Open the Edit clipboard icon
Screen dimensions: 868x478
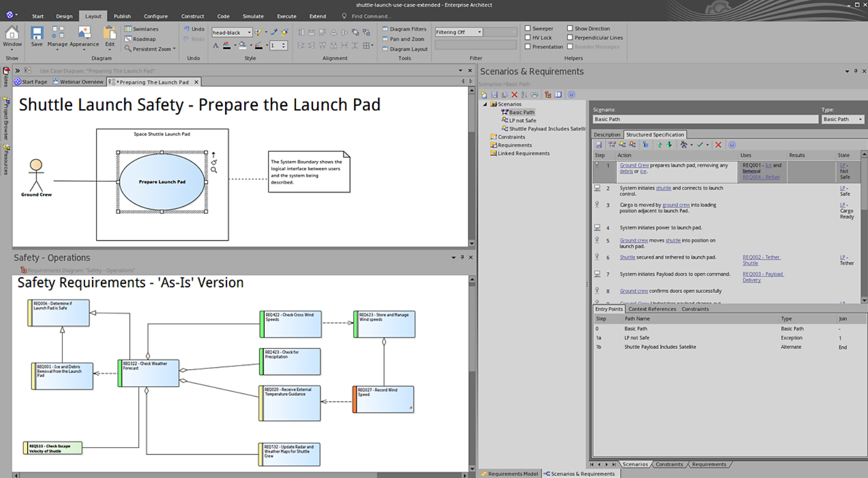click(x=110, y=33)
